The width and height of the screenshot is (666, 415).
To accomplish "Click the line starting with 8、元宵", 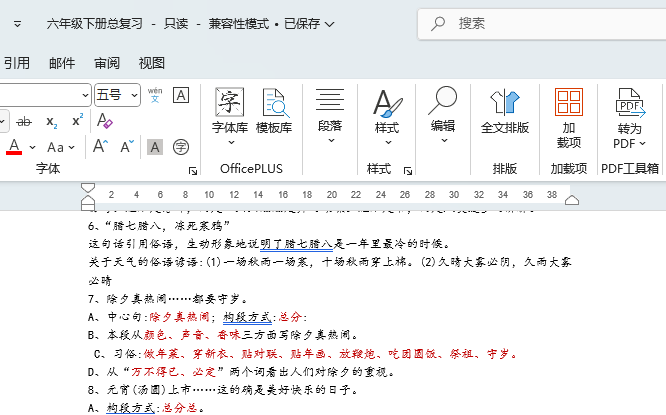I will (x=223, y=390).
